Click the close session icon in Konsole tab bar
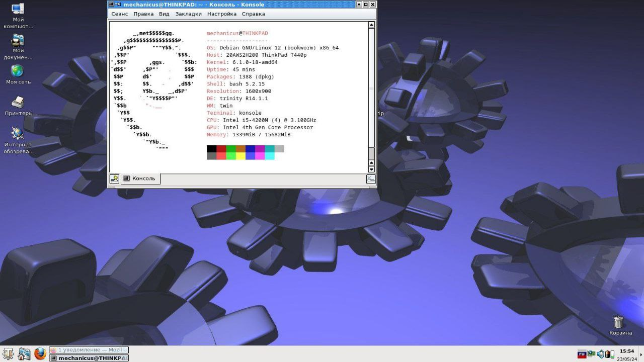644x362 pixels. (x=371, y=178)
